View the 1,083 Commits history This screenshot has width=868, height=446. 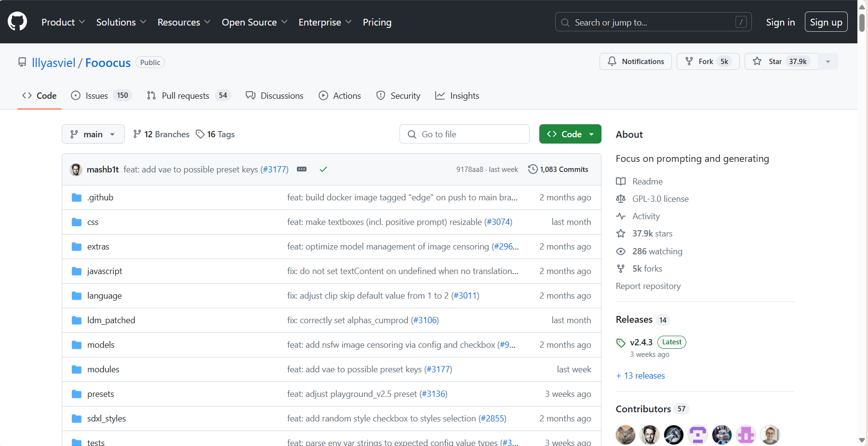coord(558,170)
